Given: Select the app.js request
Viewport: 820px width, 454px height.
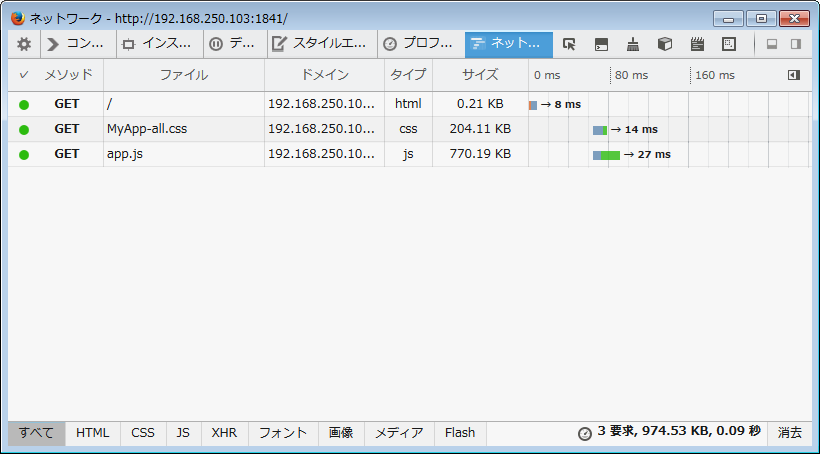Looking at the screenshot, I should pyautogui.click(x=409, y=154).
